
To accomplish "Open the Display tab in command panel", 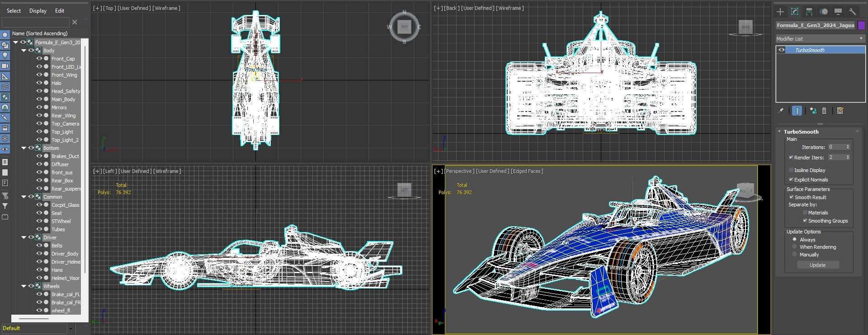I will [x=838, y=12].
